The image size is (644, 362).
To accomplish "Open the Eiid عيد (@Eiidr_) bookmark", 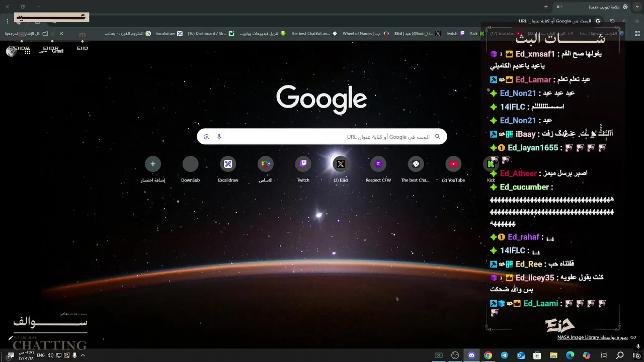I will [418, 34].
